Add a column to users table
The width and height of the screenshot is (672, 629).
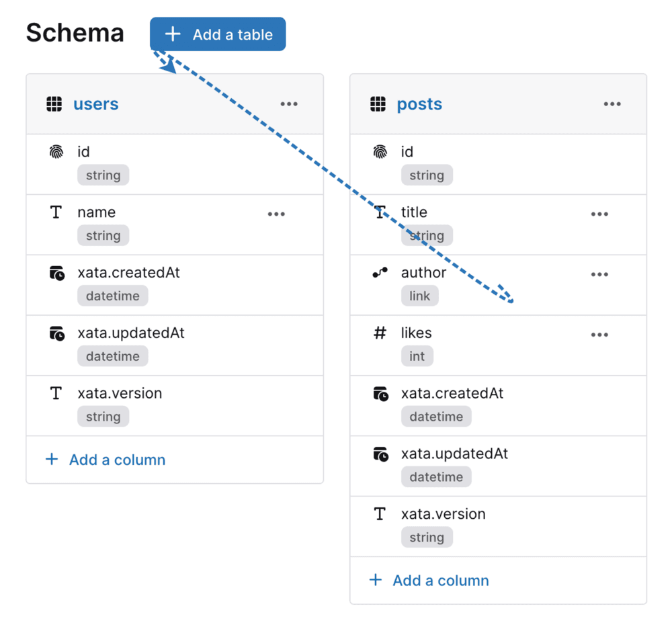click(106, 460)
